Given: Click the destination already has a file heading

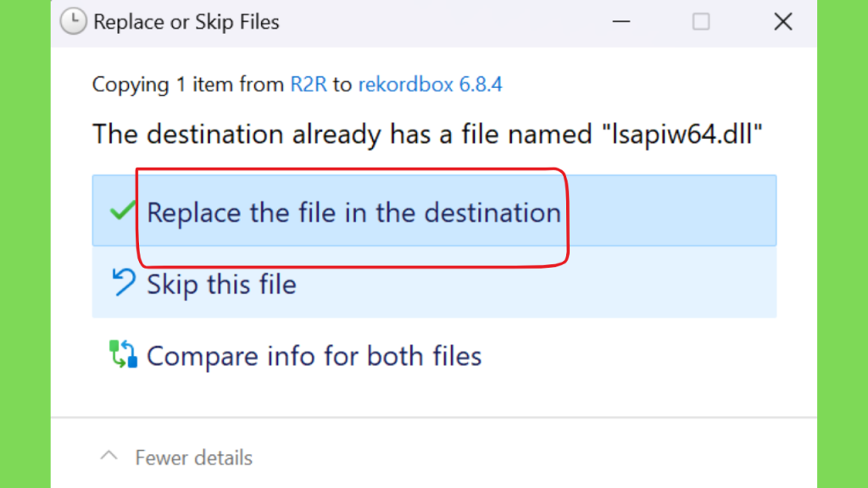Looking at the screenshot, I should pyautogui.click(x=427, y=134).
